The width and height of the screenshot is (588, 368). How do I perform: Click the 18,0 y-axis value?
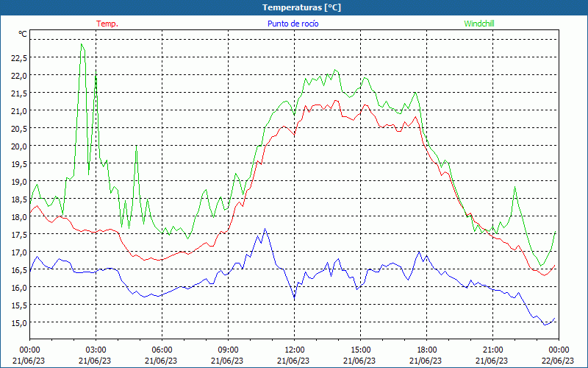(19, 216)
